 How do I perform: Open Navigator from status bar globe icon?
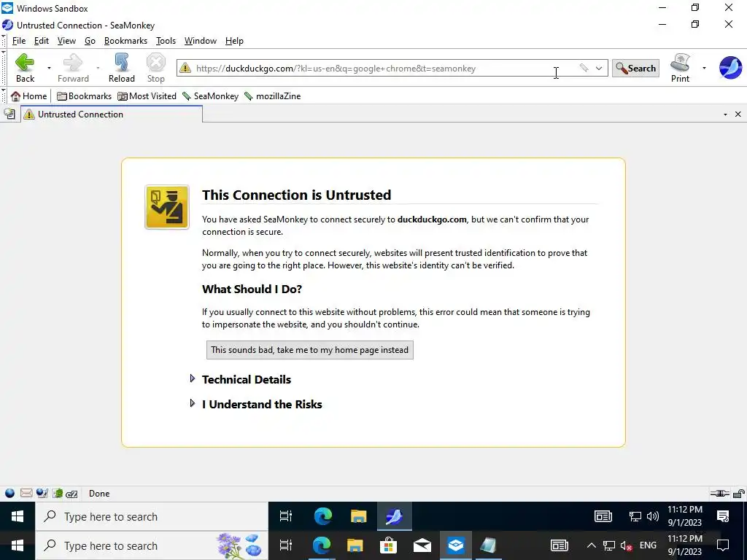9,494
